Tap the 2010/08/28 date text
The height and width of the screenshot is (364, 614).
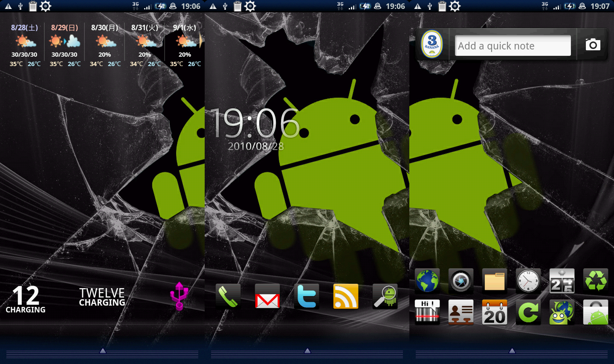pyautogui.click(x=256, y=146)
